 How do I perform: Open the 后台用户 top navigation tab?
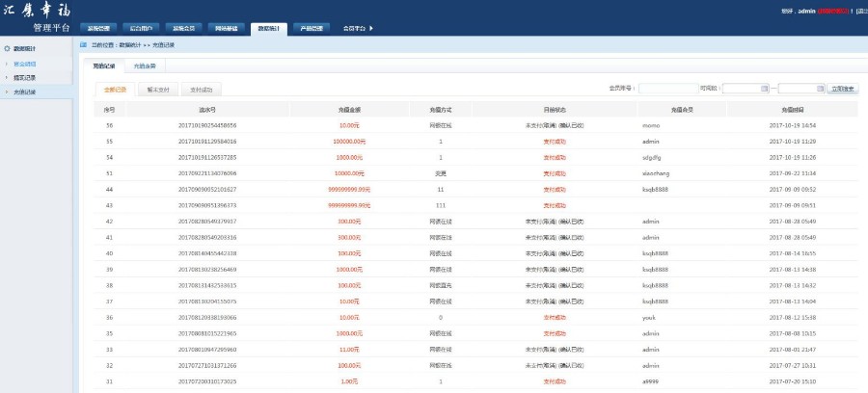coord(141,29)
